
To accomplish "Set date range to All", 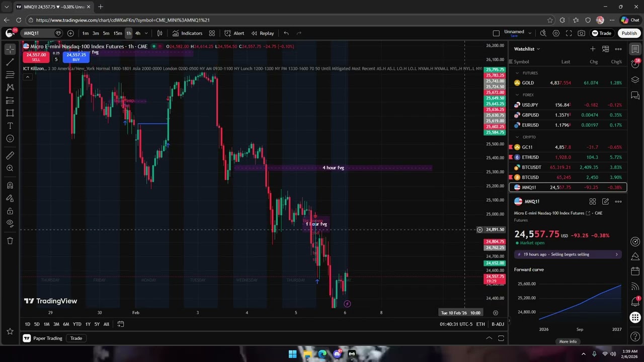I will 106,324.
